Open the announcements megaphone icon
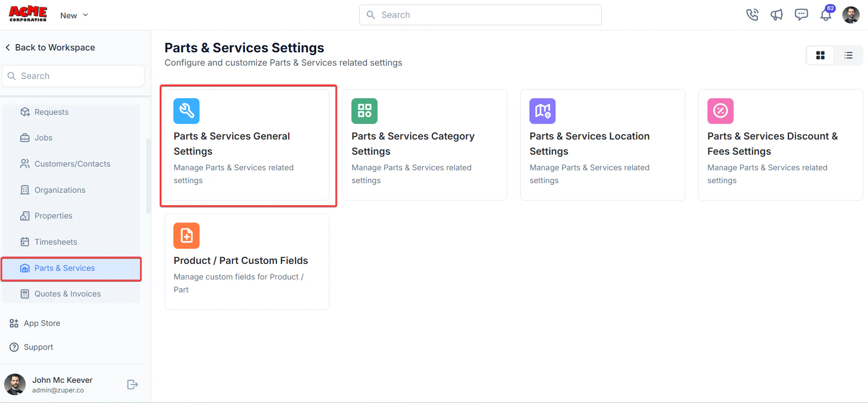 777,15
